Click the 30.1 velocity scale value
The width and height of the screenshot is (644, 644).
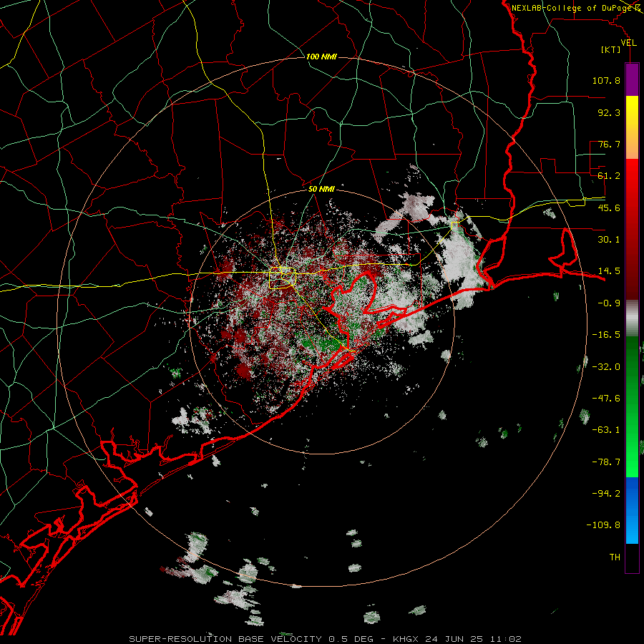coord(609,240)
